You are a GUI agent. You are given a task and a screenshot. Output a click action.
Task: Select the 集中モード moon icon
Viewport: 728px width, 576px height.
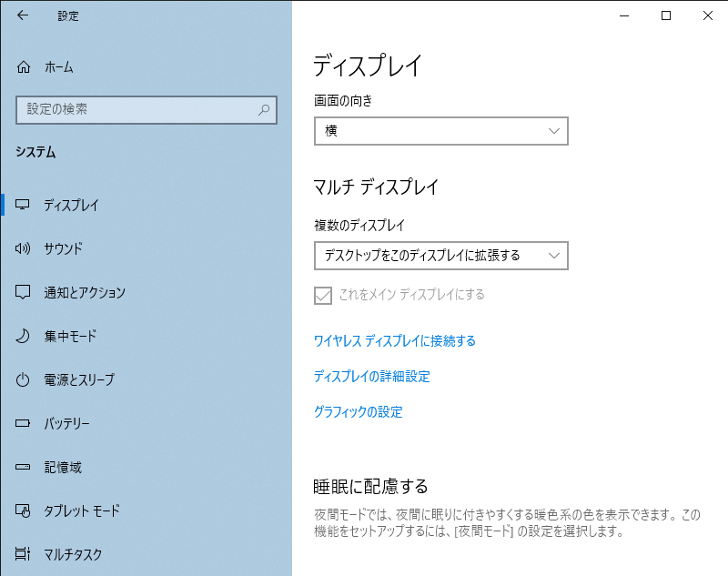(22, 336)
